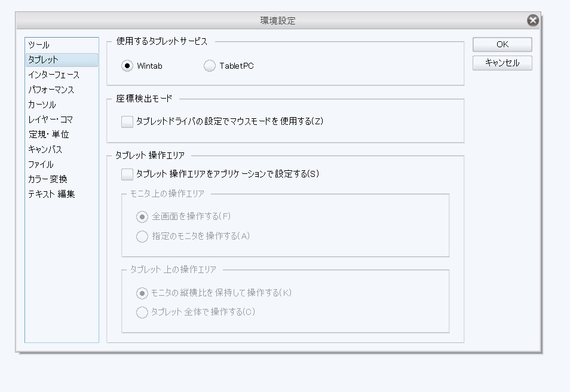The image size is (570, 392).
Task: Choose 指定のモニタを操作する radio option
Action: click(142, 236)
